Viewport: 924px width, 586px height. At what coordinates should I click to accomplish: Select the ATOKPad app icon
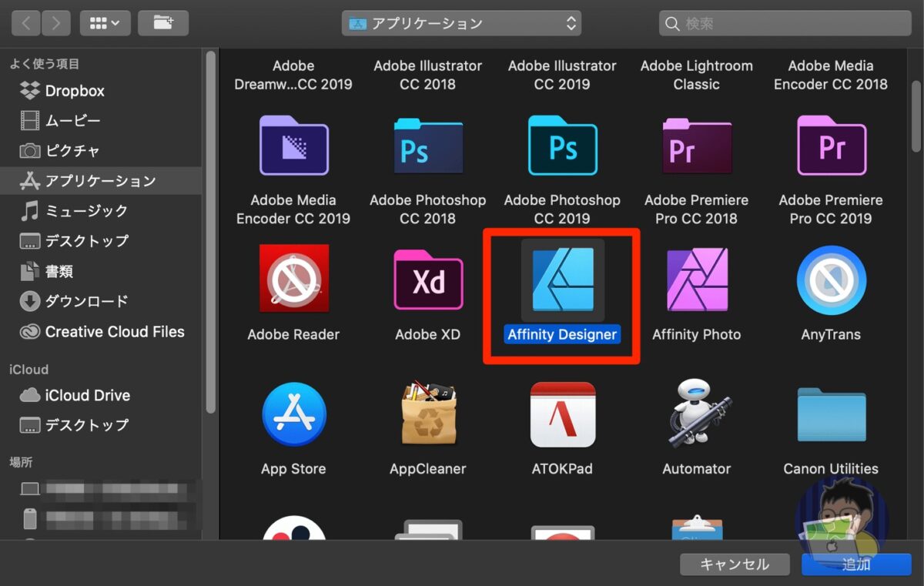tap(563, 414)
